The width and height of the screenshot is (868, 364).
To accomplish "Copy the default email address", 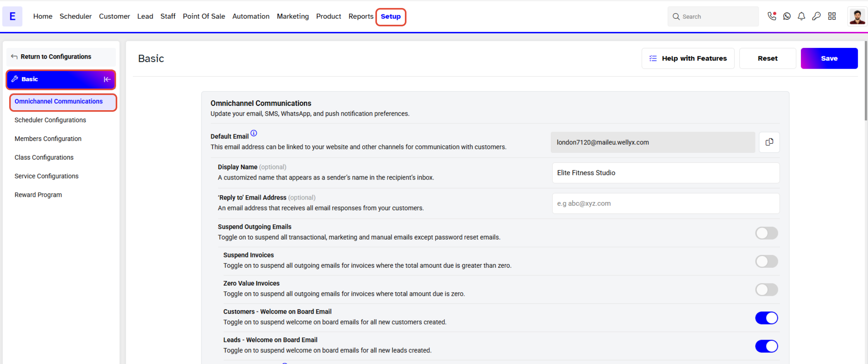I will (769, 142).
